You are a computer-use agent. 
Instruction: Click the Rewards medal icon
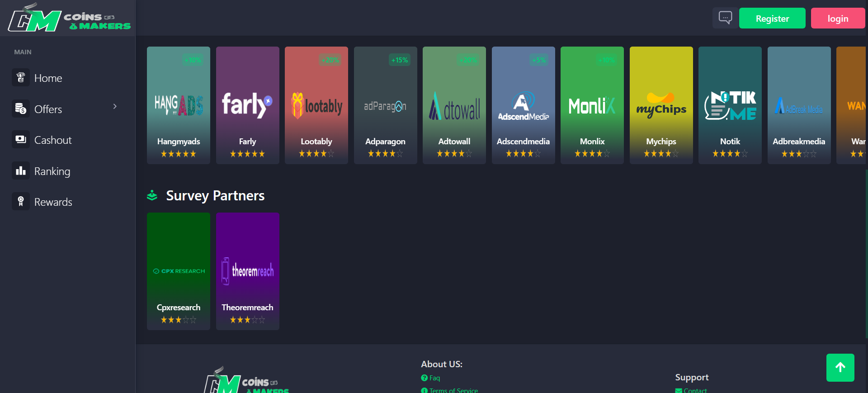[21, 202]
